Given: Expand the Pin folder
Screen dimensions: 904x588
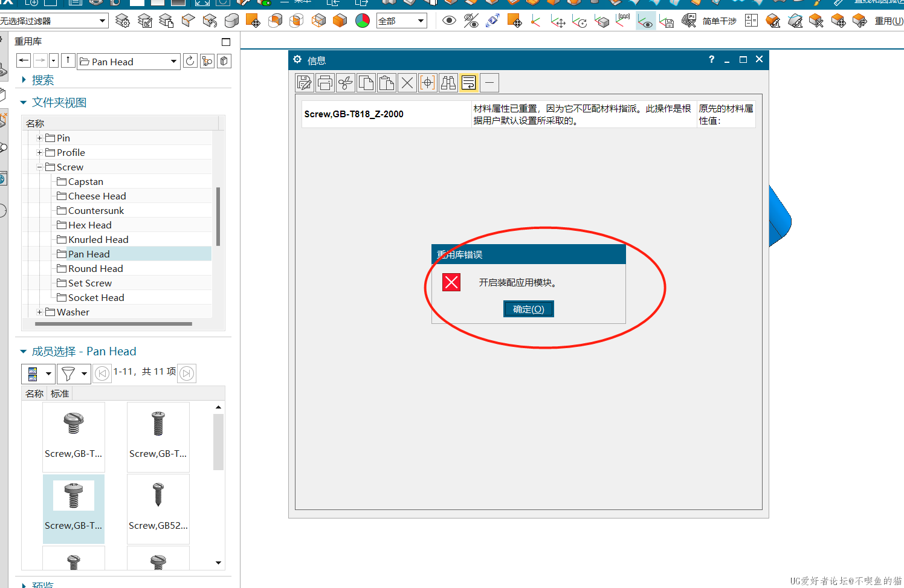Looking at the screenshot, I should click(x=40, y=138).
